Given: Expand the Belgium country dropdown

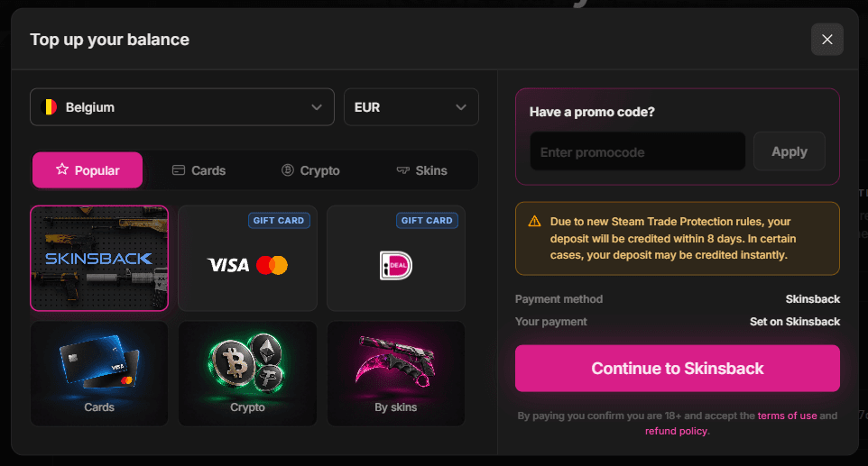Looking at the screenshot, I should (x=182, y=107).
